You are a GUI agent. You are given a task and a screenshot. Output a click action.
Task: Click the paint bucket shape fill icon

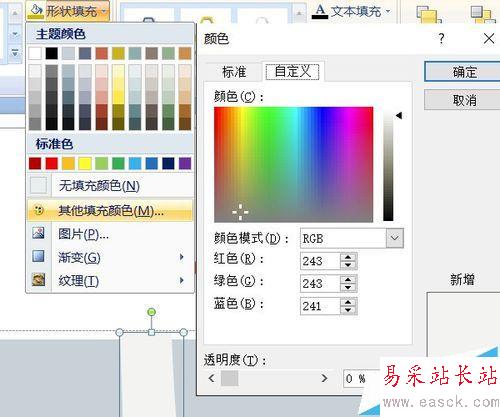click(x=36, y=11)
